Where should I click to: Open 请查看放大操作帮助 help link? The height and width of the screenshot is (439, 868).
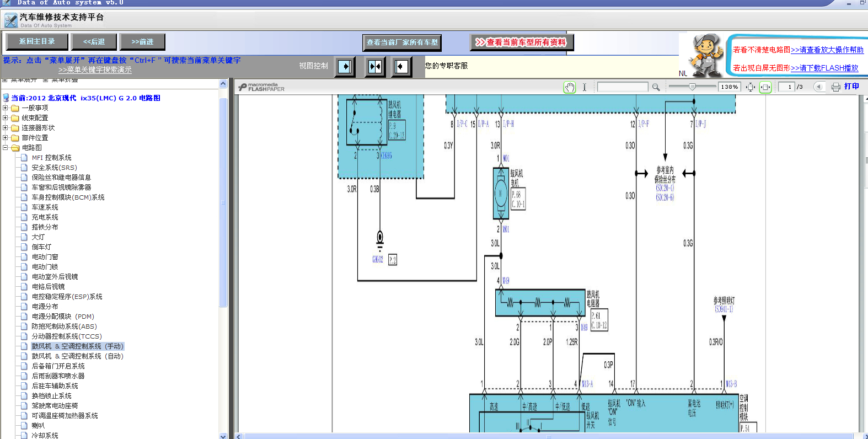827,50
